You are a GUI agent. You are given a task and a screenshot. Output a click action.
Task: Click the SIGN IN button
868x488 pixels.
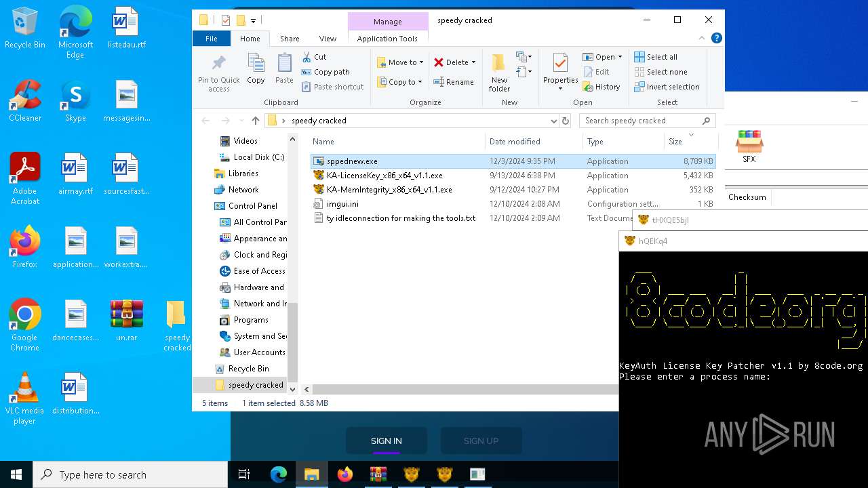click(387, 441)
